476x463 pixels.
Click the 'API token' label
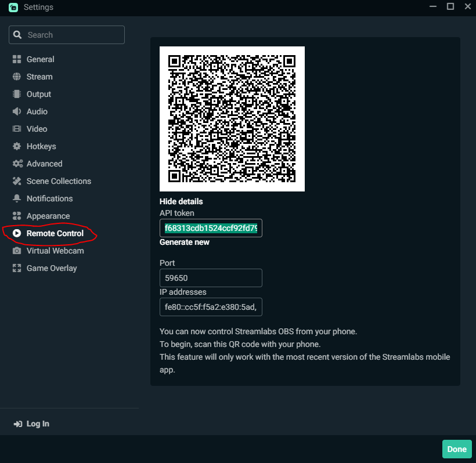(177, 213)
